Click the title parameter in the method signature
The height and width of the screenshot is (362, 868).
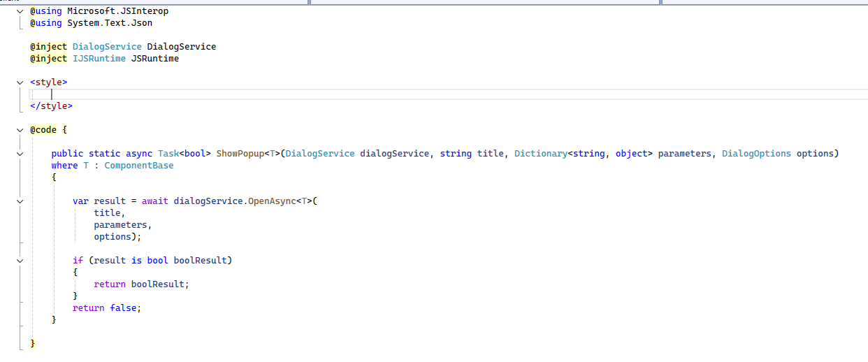pyautogui.click(x=491, y=154)
